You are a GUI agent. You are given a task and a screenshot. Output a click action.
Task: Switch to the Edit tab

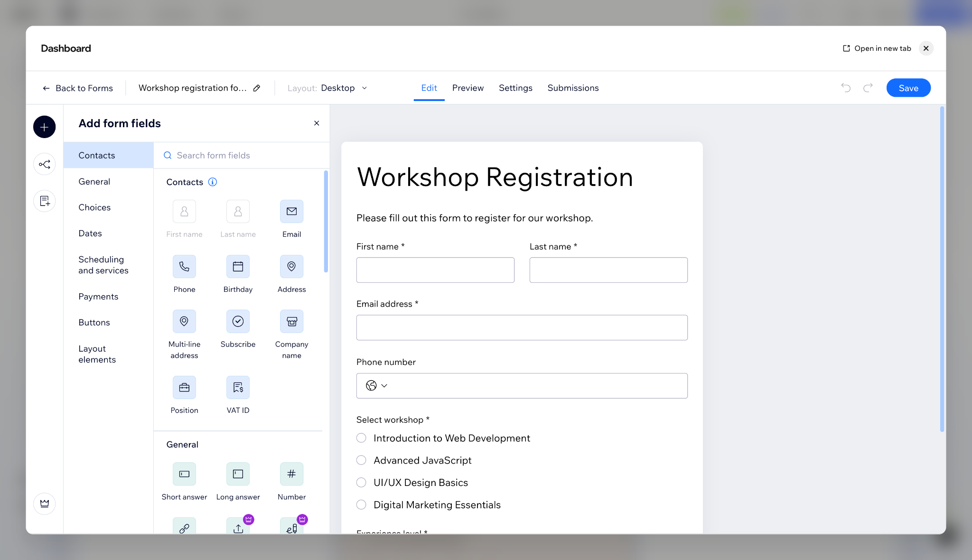pos(429,88)
